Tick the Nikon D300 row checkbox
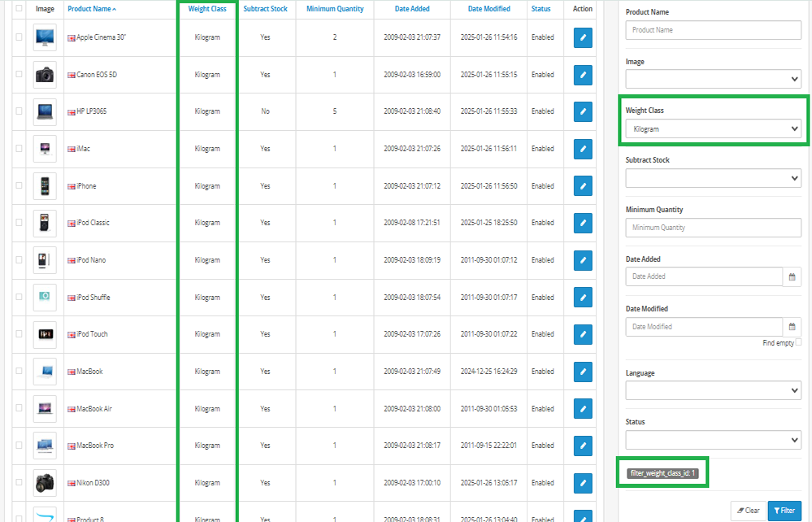The image size is (812, 522). (x=20, y=482)
